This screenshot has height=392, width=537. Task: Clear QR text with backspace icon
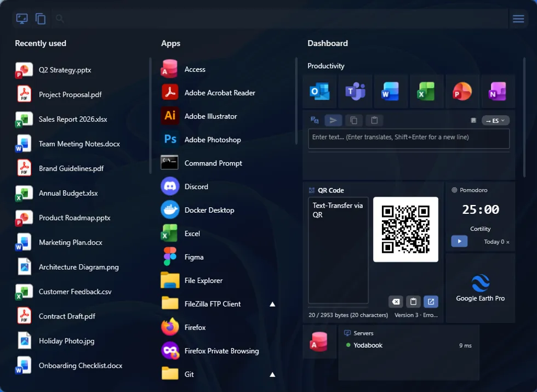click(396, 302)
